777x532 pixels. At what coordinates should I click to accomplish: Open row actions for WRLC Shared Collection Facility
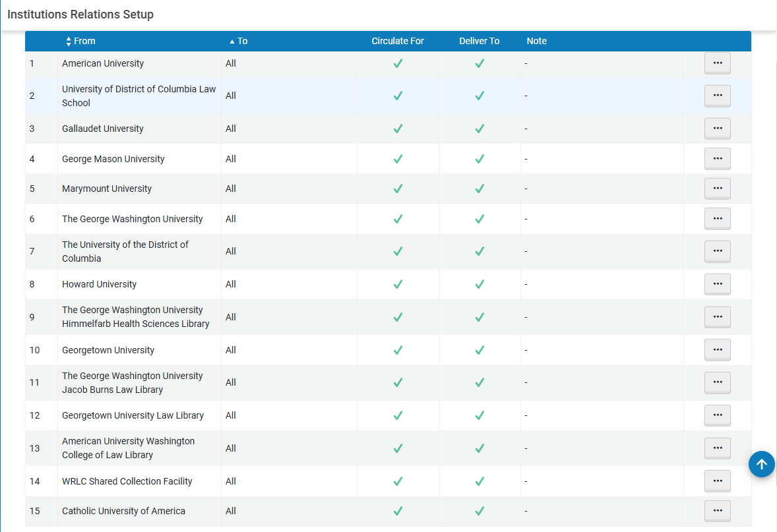[x=717, y=481]
